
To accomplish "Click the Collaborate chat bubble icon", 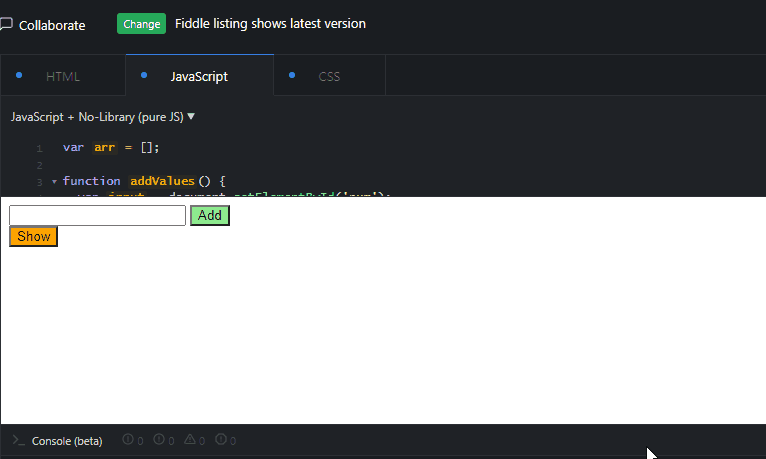I will click(x=6, y=24).
